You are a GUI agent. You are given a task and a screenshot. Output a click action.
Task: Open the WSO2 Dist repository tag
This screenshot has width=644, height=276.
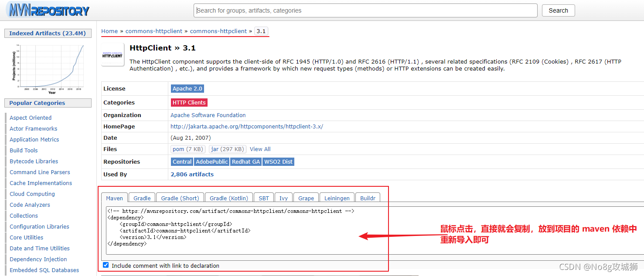[279, 162]
